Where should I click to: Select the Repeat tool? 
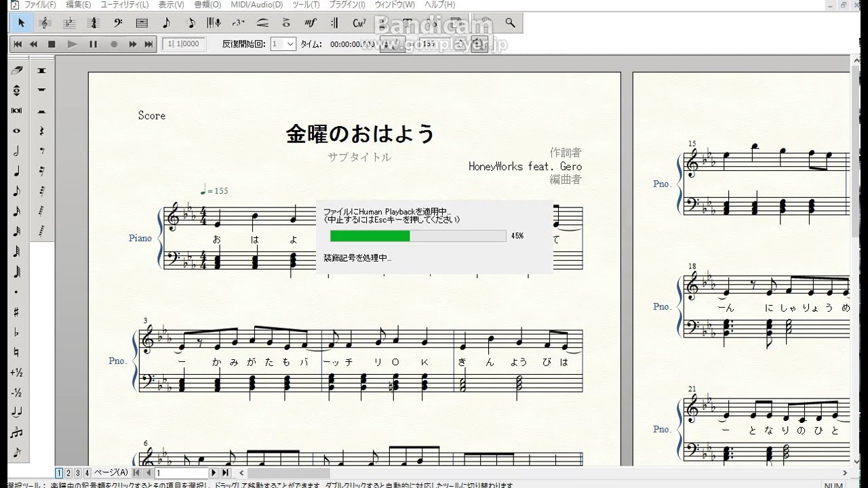tap(336, 23)
